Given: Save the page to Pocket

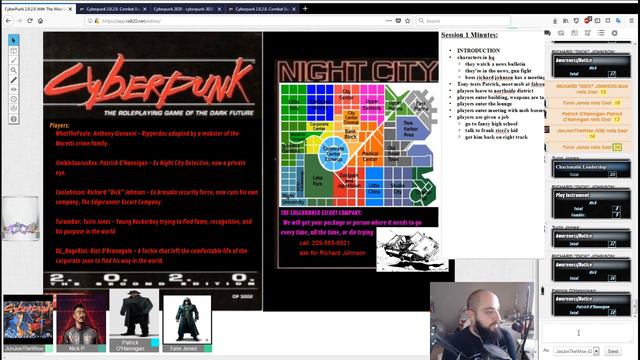Looking at the screenshot, I should pos(398,21).
